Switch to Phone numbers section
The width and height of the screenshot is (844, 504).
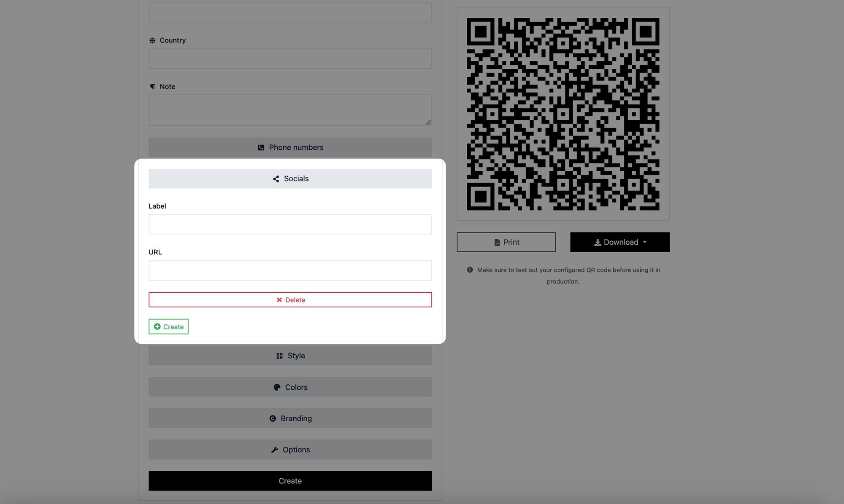(x=290, y=147)
